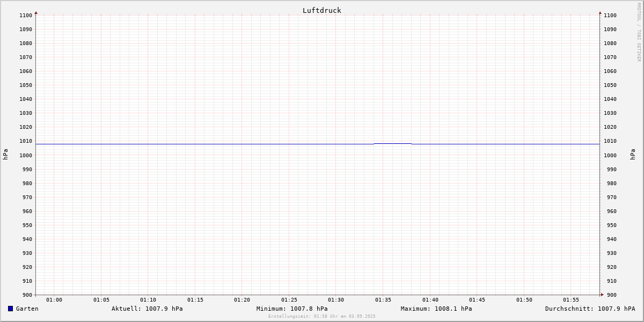Click the Minimum: 1007.8 hPa value
This screenshot has height=322, width=644.
click(292, 309)
